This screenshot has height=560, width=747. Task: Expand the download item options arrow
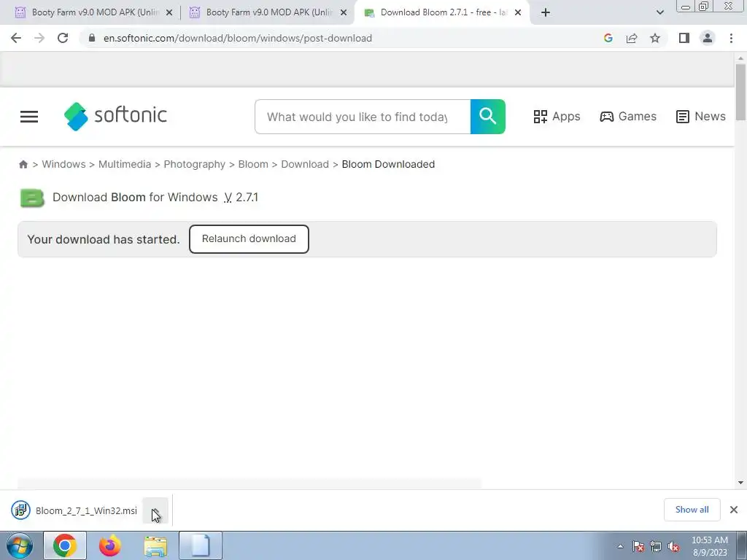(x=155, y=510)
